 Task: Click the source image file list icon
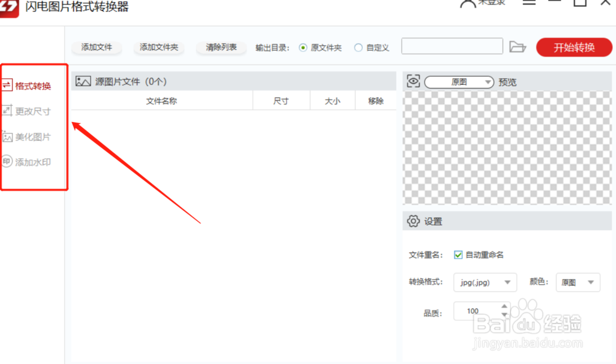82,80
